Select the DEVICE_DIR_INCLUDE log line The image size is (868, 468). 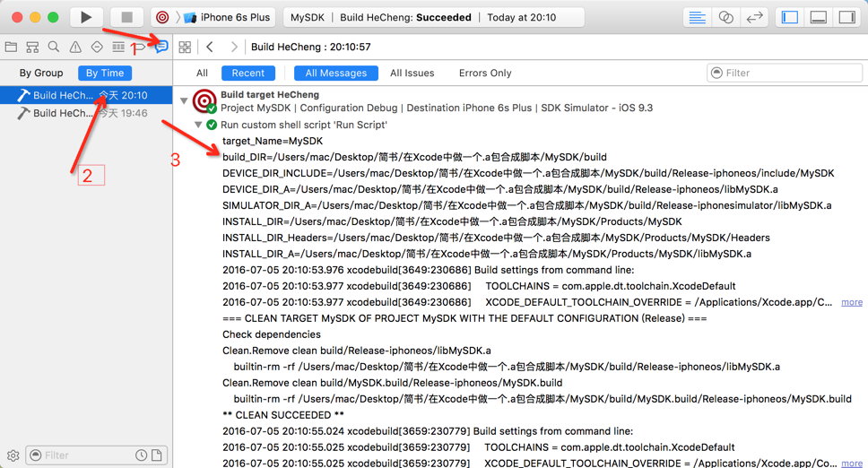pyautogui.click(x=528, y=173)
